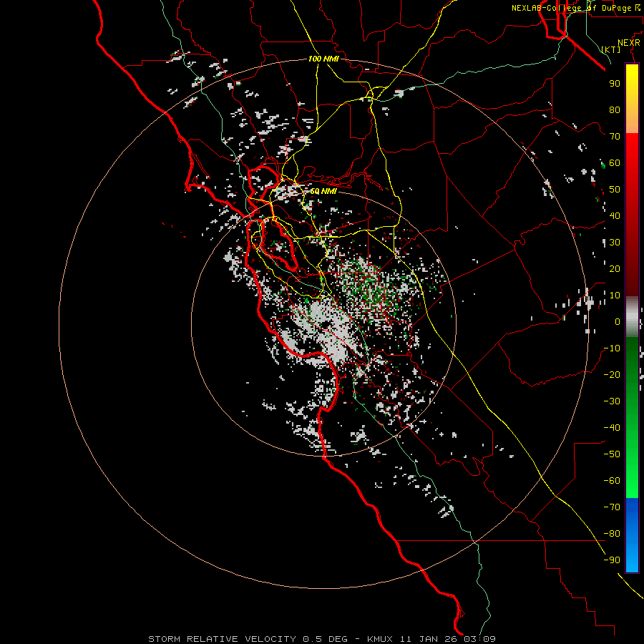Click "STORM RELATIVE VELOCITY" in the bottom caption

click(x=222, y=639)
